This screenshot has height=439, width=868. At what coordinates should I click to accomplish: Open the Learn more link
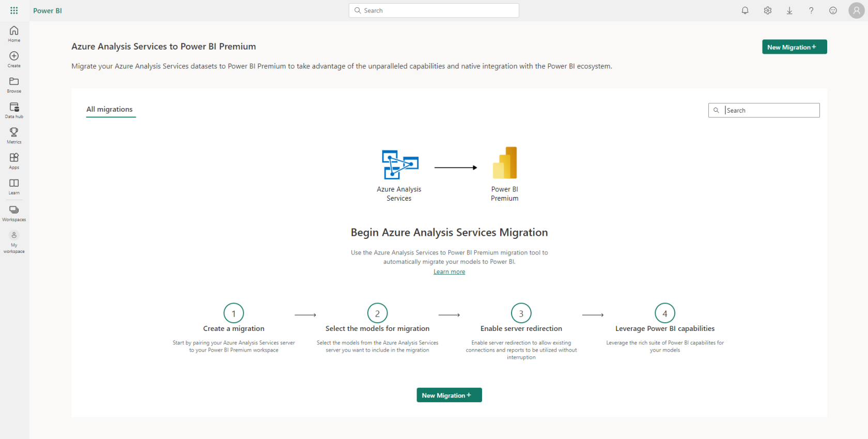click(450, 271)
